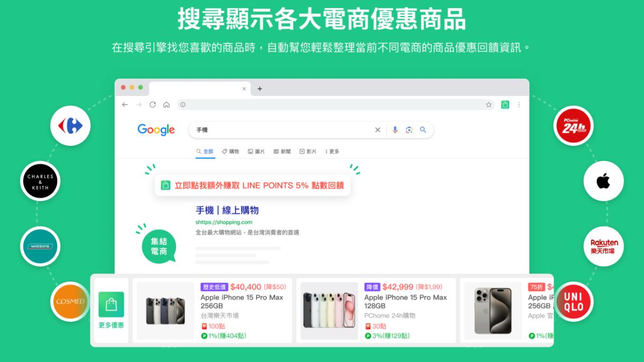This screenshot has height=362, width=644.
Task: Click the PChome 24h購物 store name
Action: coord(390,316)
